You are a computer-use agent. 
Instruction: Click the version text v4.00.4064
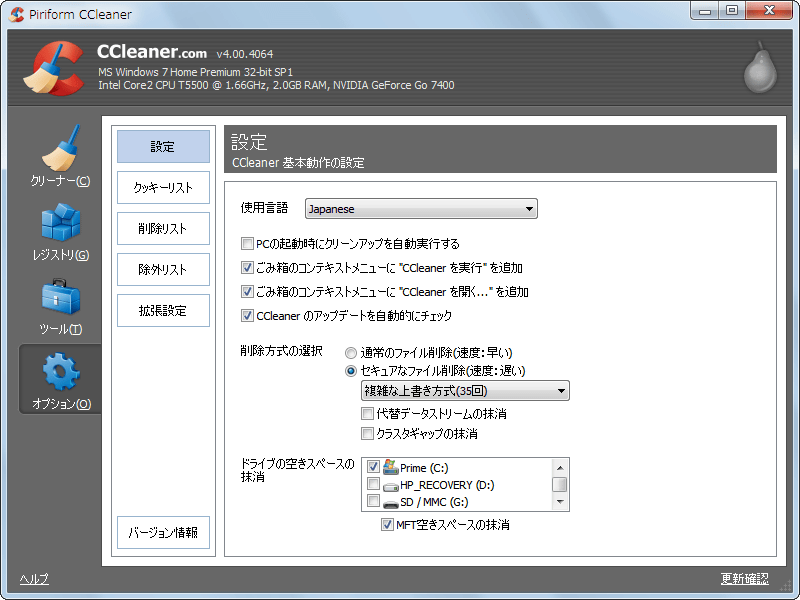(245, 54)
